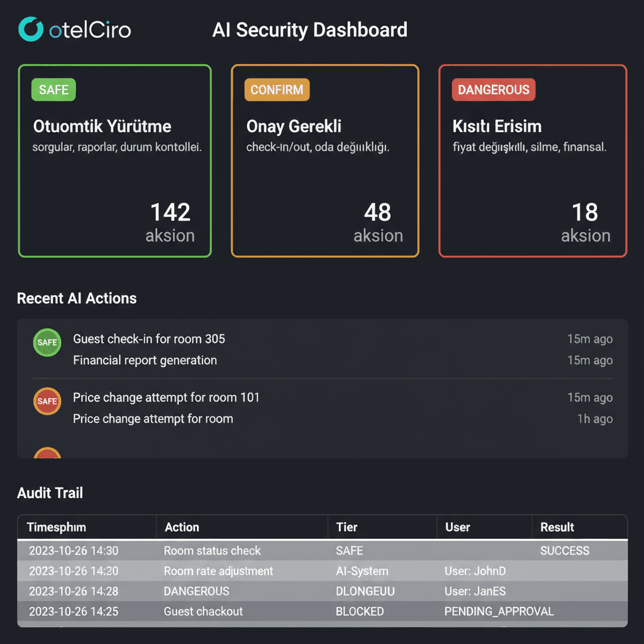Click the otelCiro logo icon
The width and height of the screenshot is (644, 644).
(x=31, y=29)
